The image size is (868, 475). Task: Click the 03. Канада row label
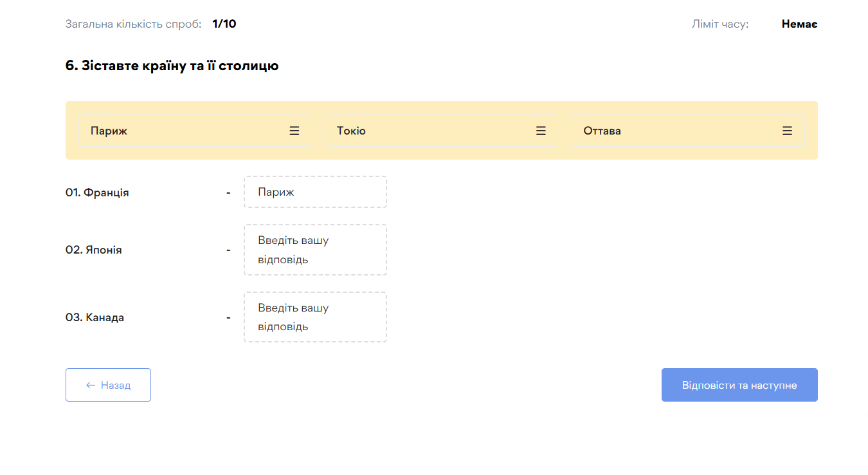click(x=95, y=317)
